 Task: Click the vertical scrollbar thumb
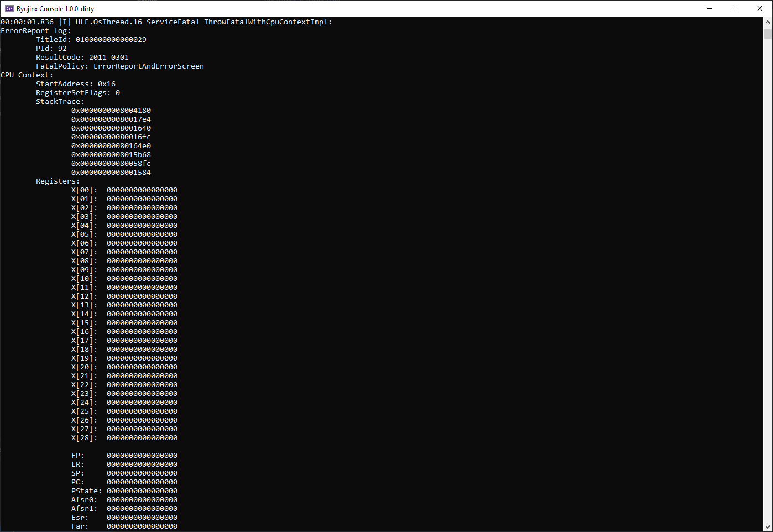click(x=767, y=34)
